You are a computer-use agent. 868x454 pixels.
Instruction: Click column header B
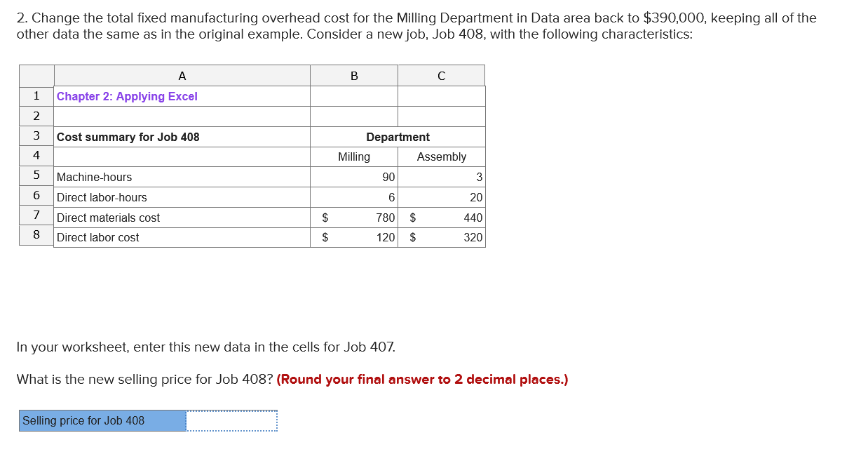354,75
